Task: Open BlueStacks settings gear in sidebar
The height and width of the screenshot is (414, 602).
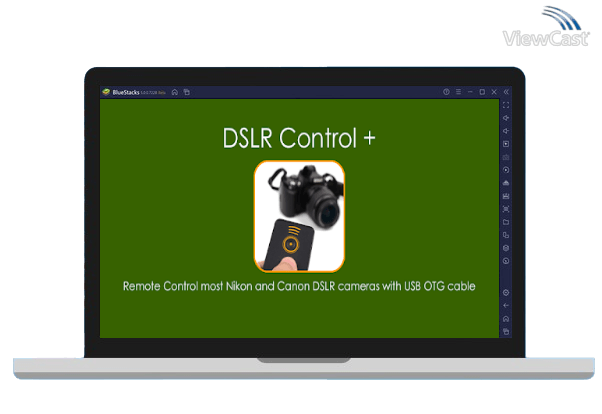Action: [x=506, y=293]
